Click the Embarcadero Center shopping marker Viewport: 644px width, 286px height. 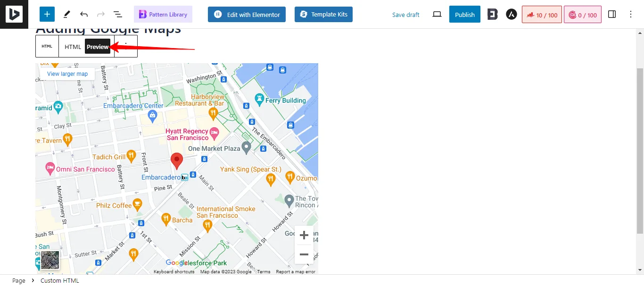[x=152, y=115]
